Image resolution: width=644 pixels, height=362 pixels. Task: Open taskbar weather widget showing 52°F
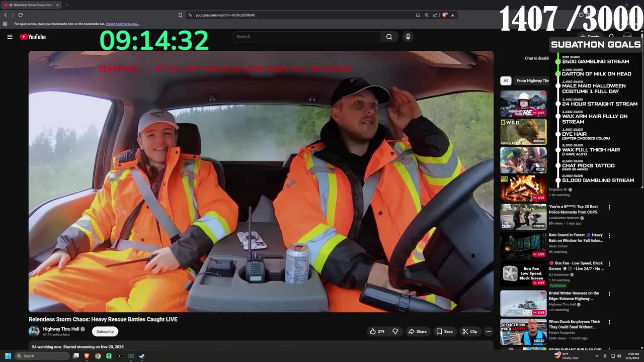coord(566,356)
